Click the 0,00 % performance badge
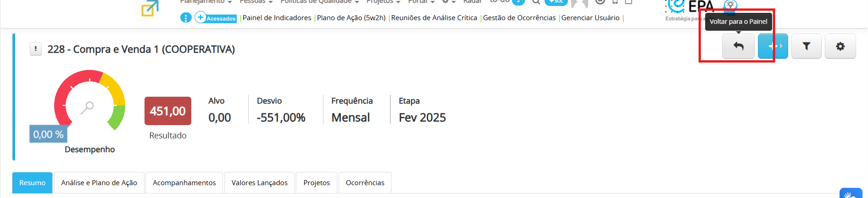868x198 pixels. (48, 134)
